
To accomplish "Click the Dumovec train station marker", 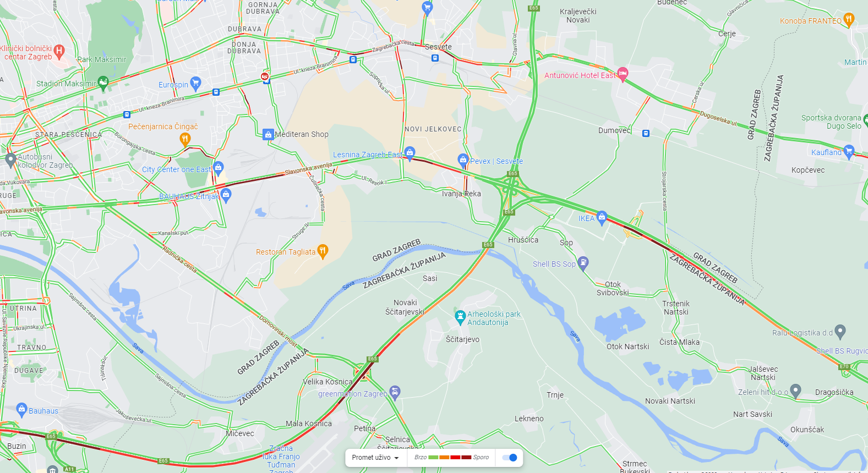I will pyautogui.click(x=646, y=133).
